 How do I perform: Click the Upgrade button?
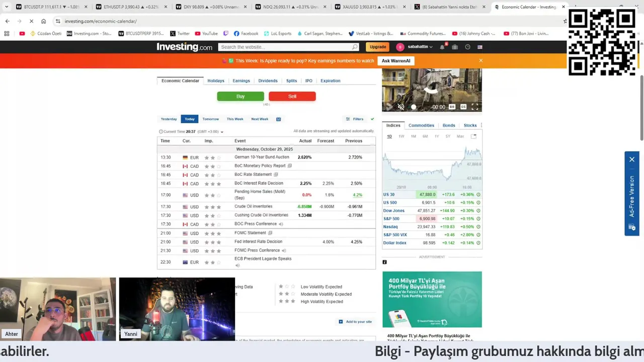[378, 47]
